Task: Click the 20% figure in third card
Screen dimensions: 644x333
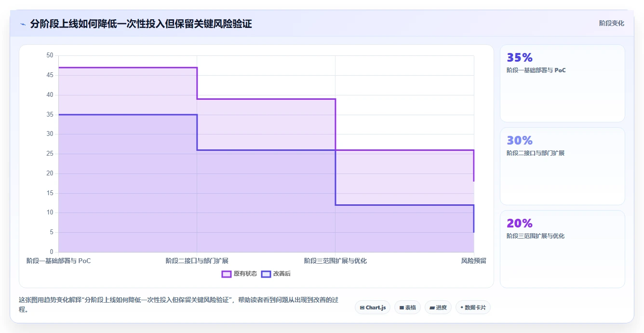Action: point(520,223)
